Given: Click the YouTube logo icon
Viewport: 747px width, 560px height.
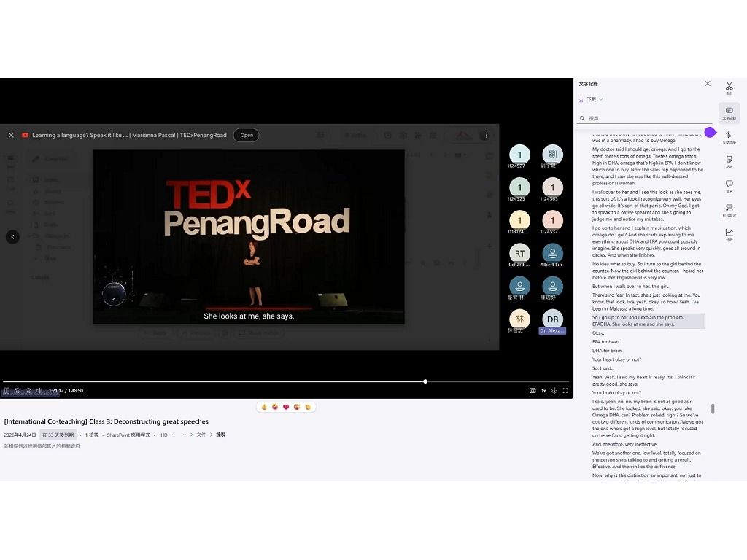Looking at the screenshot, I should [26, 135].
